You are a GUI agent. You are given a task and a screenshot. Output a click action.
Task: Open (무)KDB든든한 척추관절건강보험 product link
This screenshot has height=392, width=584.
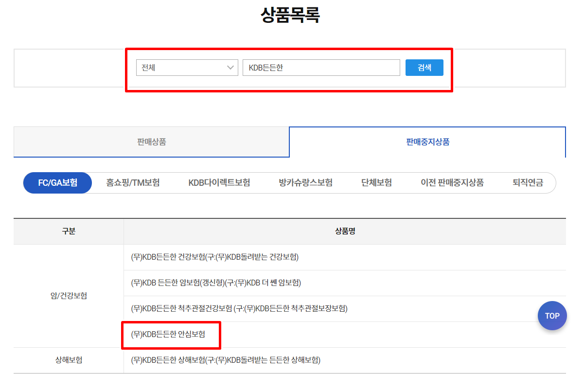(239, 309)
